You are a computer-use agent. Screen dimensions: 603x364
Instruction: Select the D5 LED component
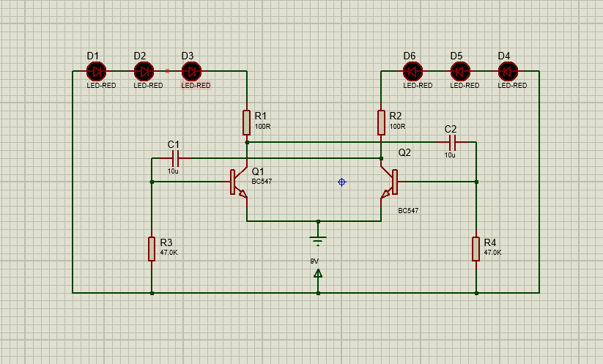(460, 71)
